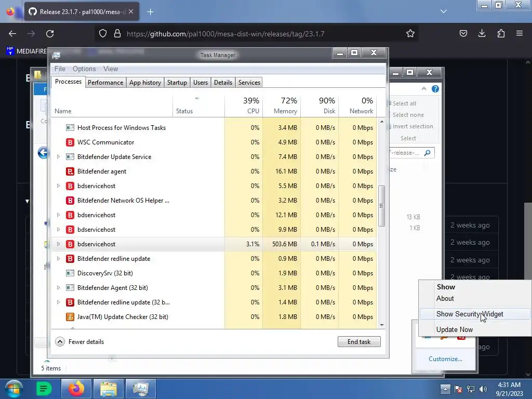Click Invert selection in Explorer ribbon

click(412, 126)
